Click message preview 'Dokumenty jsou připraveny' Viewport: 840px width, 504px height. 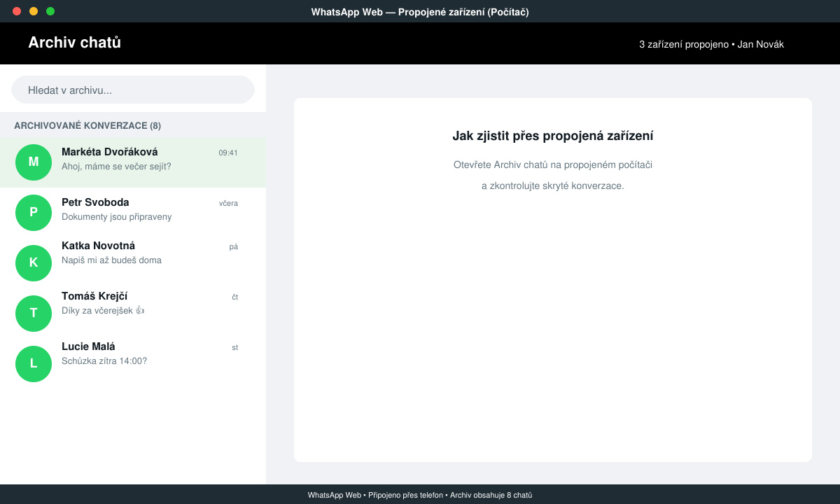pyautogui.click(x=116, y=217)
